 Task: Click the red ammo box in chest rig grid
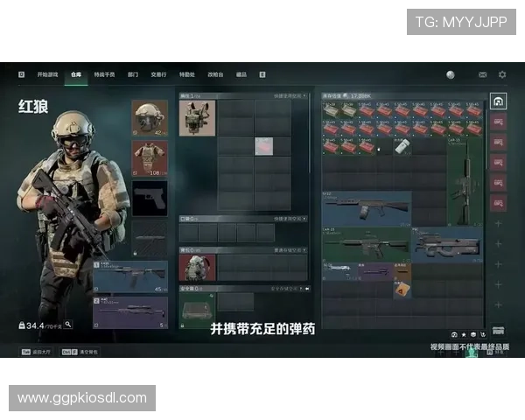pos(264,146)
